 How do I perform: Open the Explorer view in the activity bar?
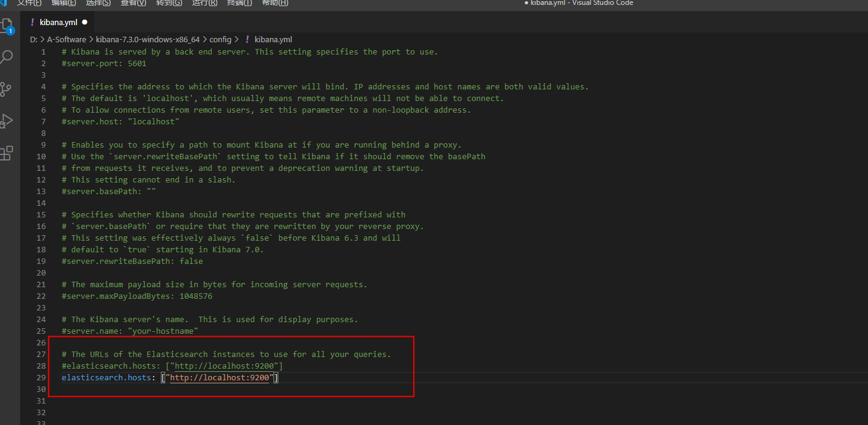7,26
